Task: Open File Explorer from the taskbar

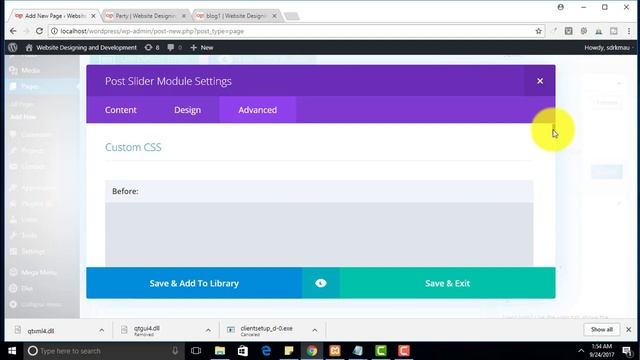Action: 220,351
